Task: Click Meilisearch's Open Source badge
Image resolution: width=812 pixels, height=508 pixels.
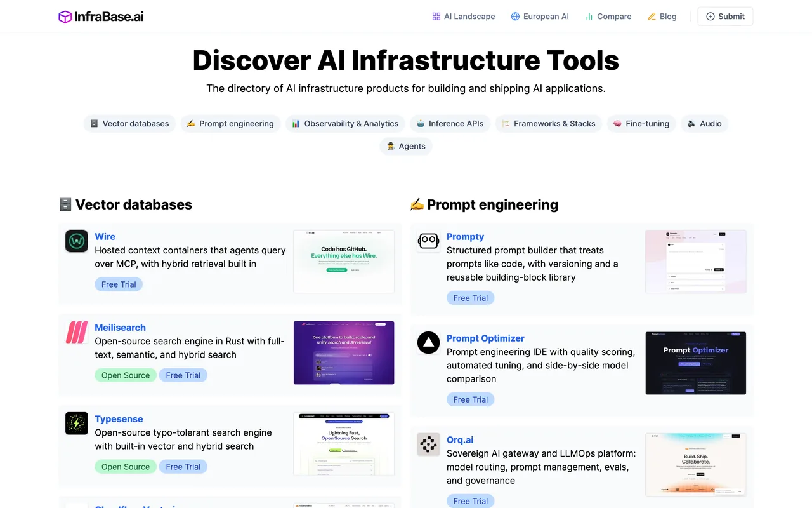Action: [126, 375]
